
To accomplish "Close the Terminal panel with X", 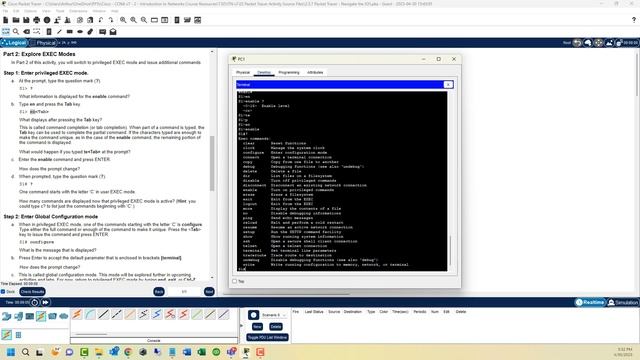I will [448, 84].
